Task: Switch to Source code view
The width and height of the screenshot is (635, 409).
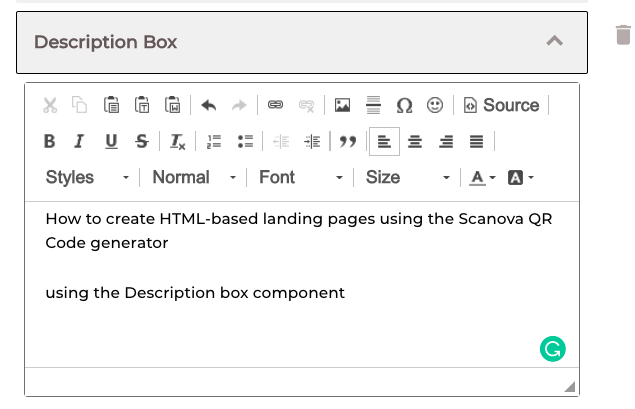Action: pos(501,105)
